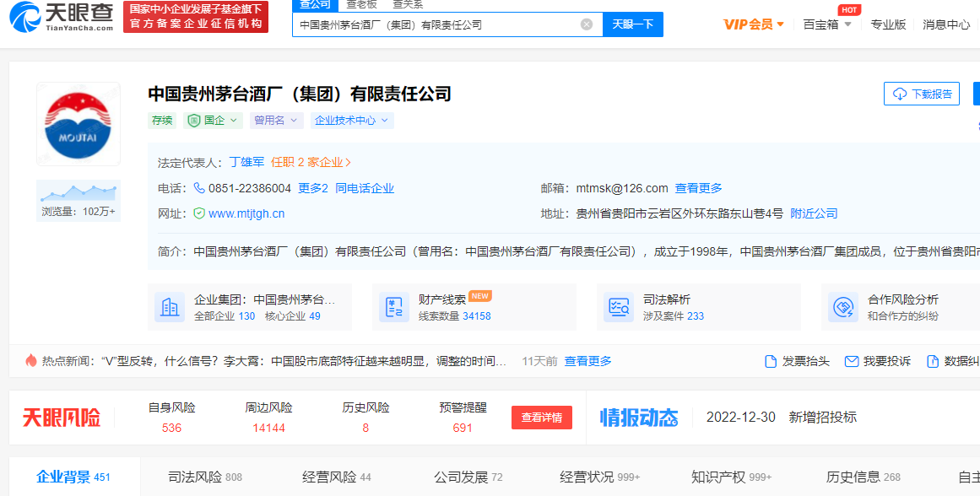Click the cloud download icon in 下载报告
980x496 pixels.
click(x=900, y=94)
